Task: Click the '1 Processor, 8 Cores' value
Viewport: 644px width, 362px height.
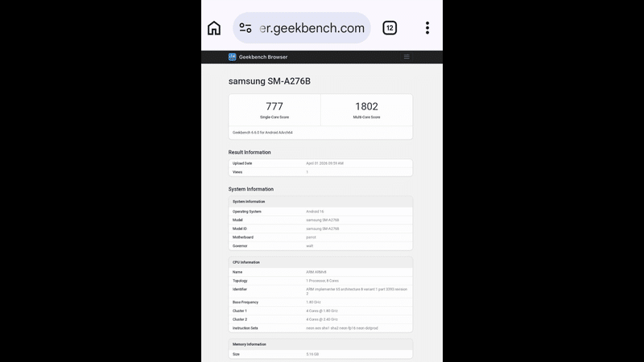Action: click(323, 281)
